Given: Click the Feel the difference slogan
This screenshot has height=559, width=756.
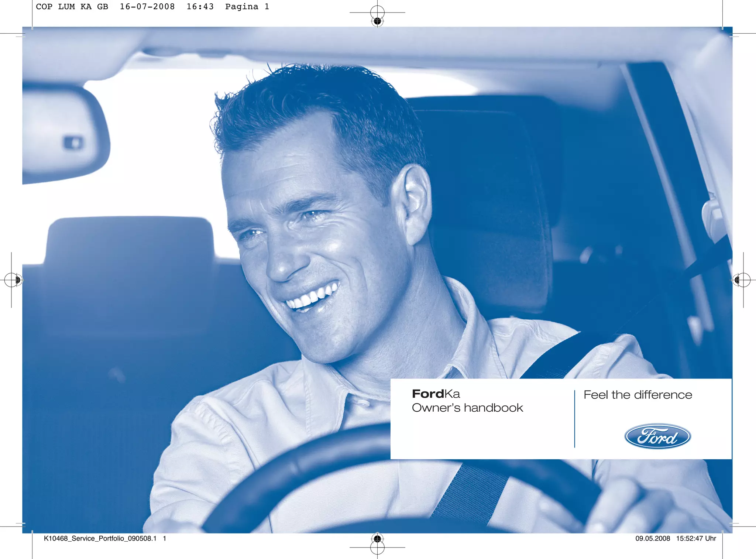Looking at the screenshot, I should tap(638, 395).
